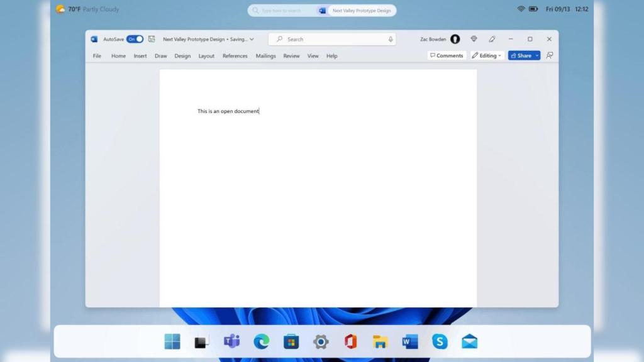Click the microphone icon in Search box
The height and width of the screenshot is (362, 644).
point(390,39)
